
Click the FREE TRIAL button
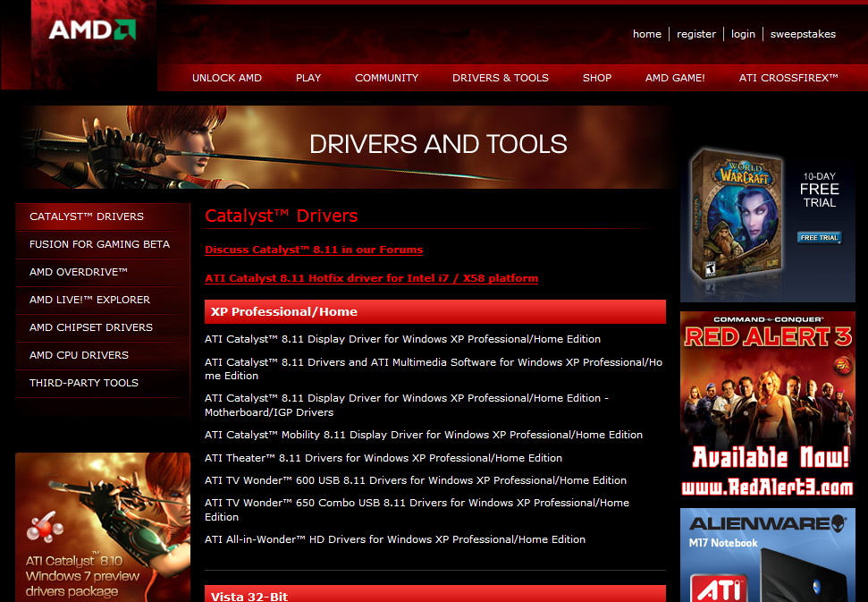pyautogui.click(x=820, y=238)
